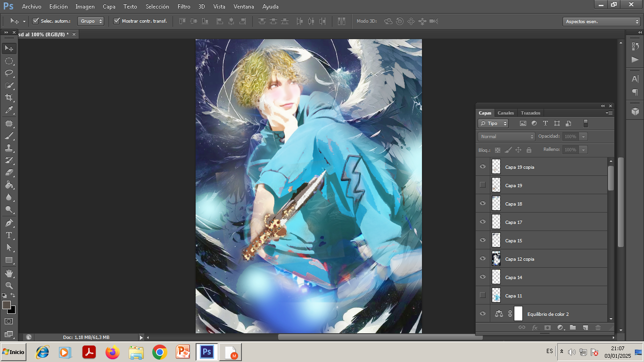This screenshot has width=644, height=362.
Task: Open the Filtro menu
Action: tap(184, 7)
